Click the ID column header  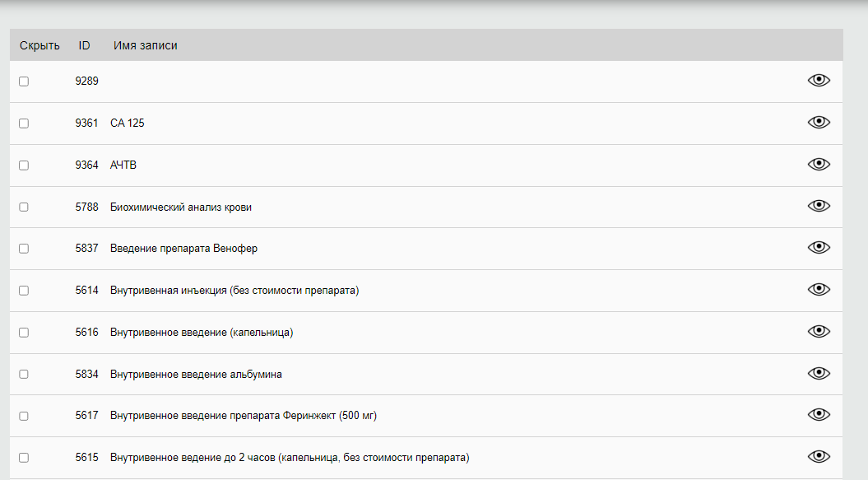[84, 45]
